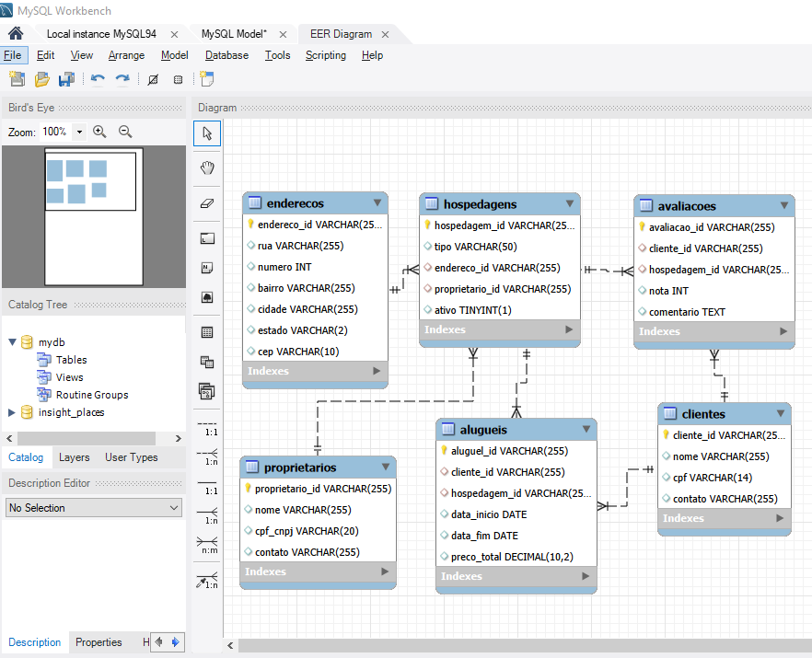Collapse the enderecos table with its arrow
The image size is (812, 658).
tap(377, 203)
